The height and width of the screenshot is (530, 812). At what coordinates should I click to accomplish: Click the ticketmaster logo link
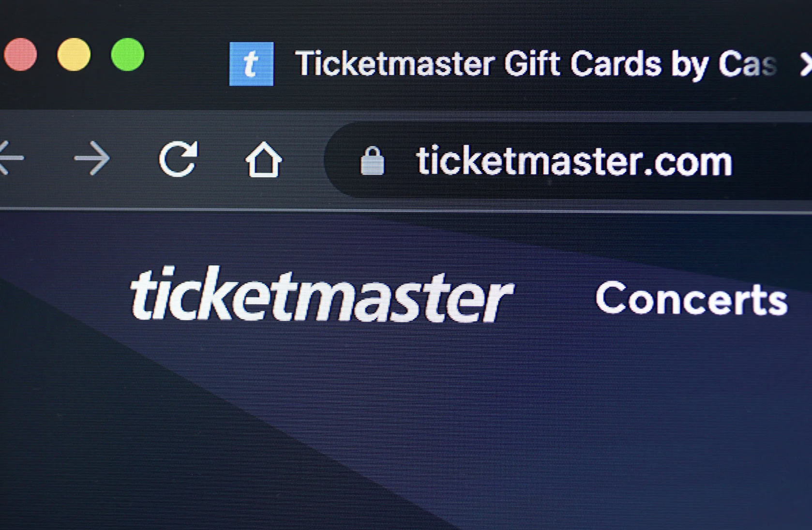click(x=321, y=294)
